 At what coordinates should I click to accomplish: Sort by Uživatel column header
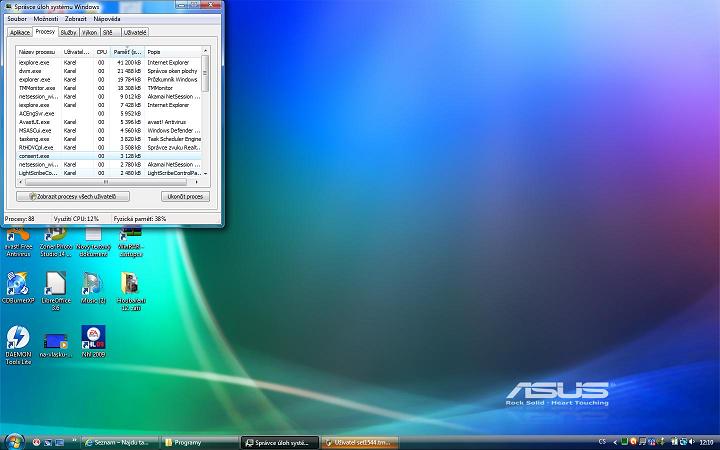coord(77,52)
